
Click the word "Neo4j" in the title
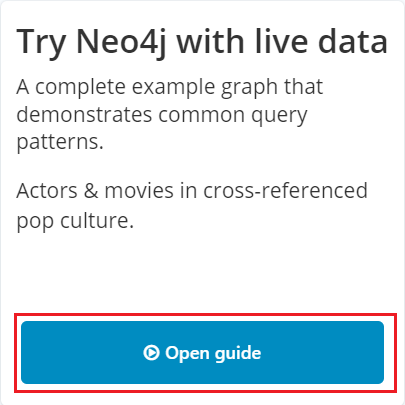pyautogui.click(x=121, y=42)
